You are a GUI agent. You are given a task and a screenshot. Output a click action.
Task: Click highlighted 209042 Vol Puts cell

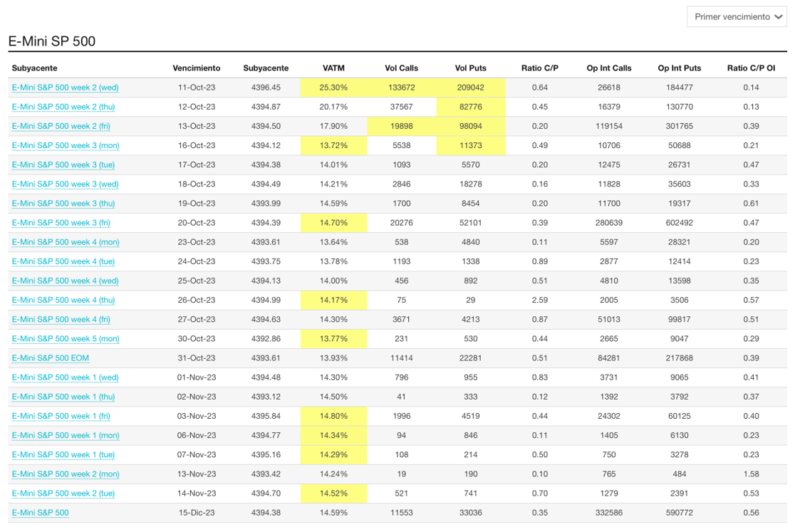click(470, 88)
